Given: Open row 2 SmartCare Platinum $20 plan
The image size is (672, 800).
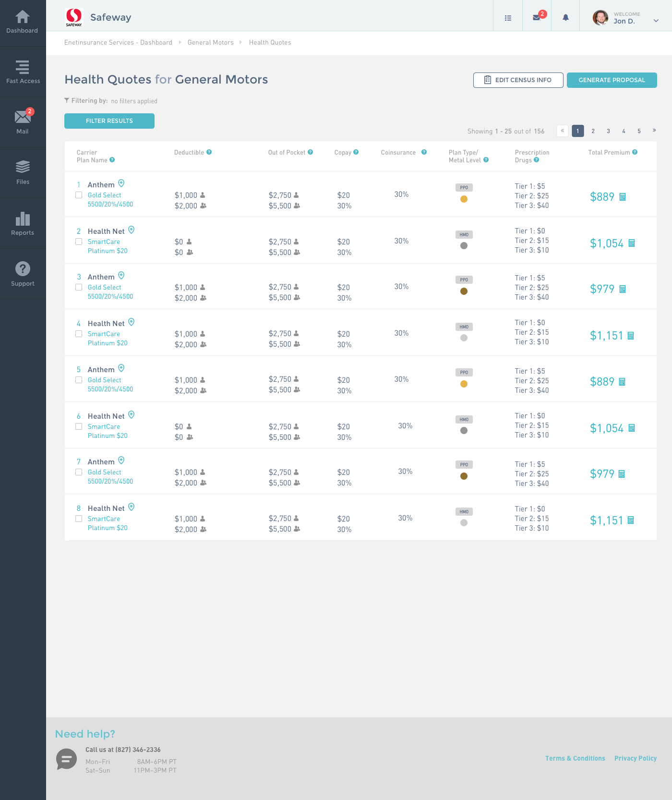Looking at the screenshot, I should click(108, 246).
